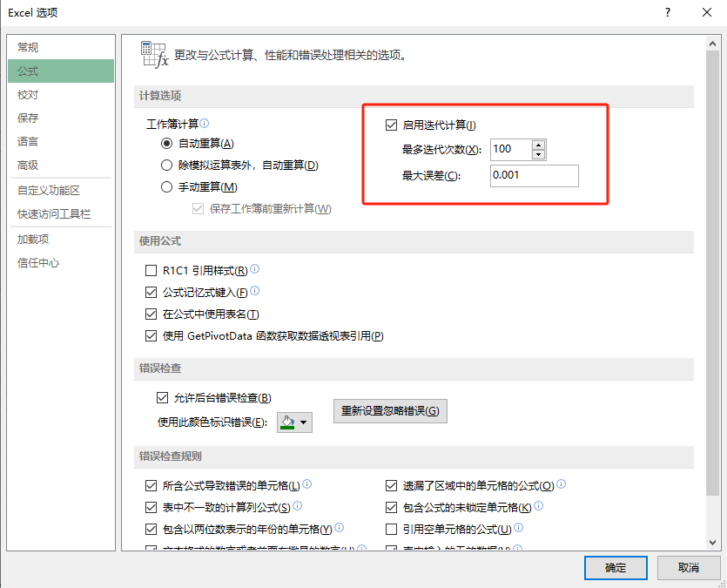Open the 信任中心 category

click(x=61, y=263)
